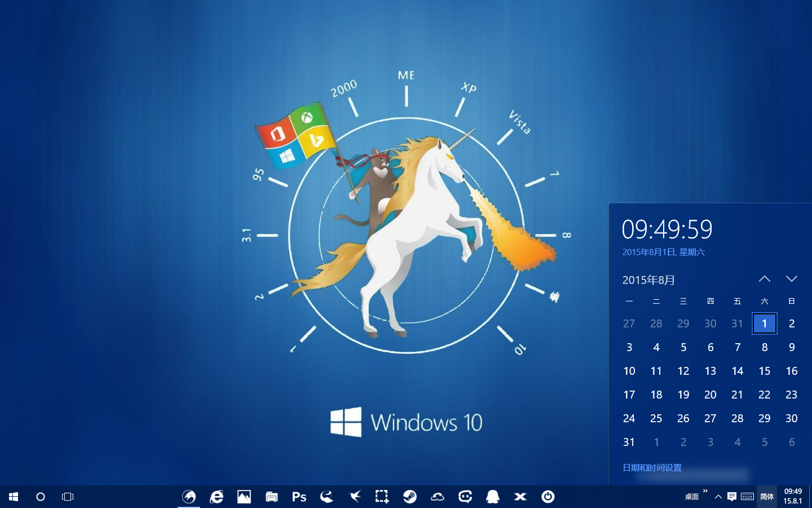
Task: Switch input method via 简体 indicator
Action: pos(767,497)
